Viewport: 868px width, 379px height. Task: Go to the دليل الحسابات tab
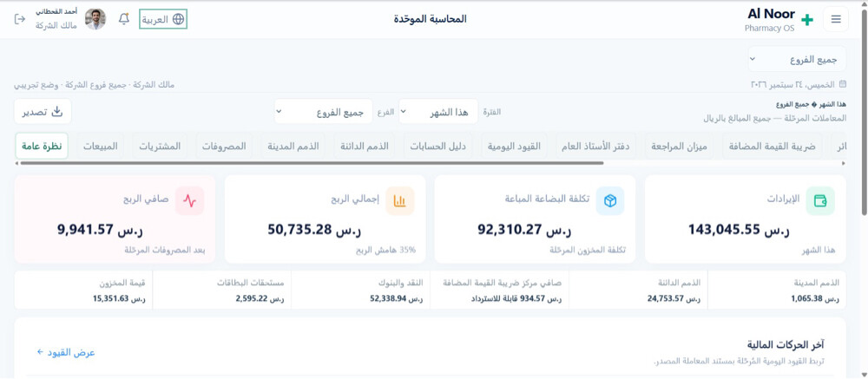point(437,146)
